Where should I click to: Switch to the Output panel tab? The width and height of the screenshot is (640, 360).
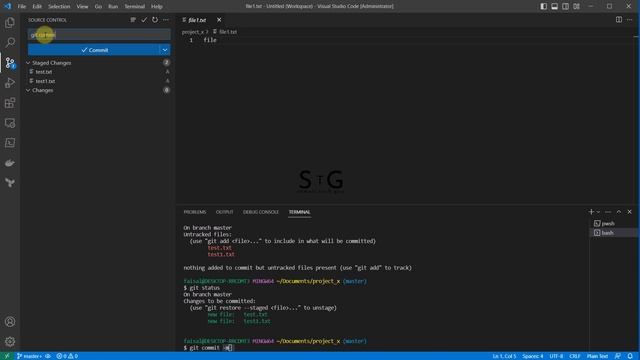tap(224, 212)
